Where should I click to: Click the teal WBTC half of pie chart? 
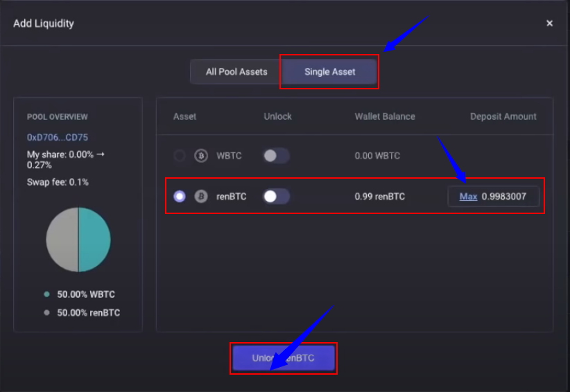pyautogui.click(x=94, y=240)
